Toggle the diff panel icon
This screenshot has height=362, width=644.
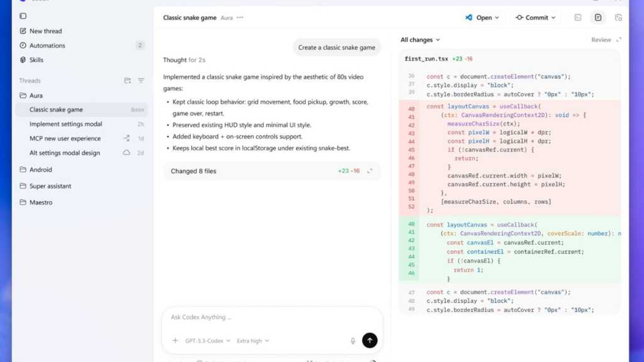pos(598,18)
